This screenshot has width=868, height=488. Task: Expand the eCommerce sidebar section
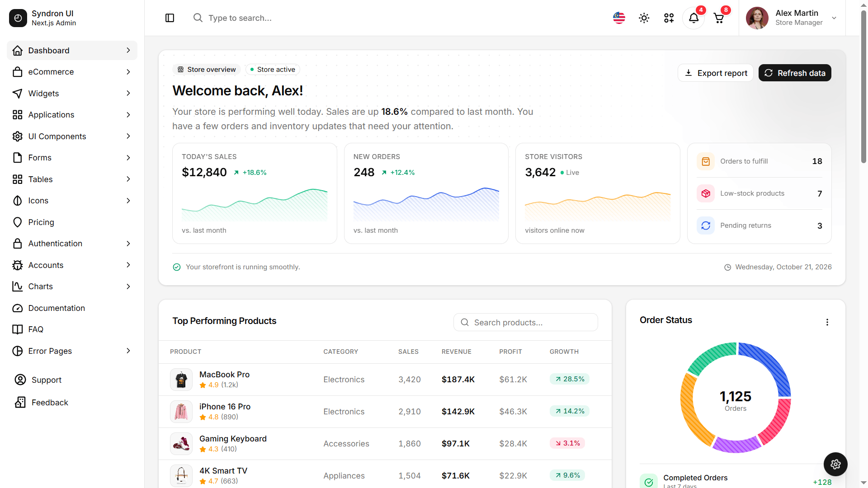tap(72, 72)
